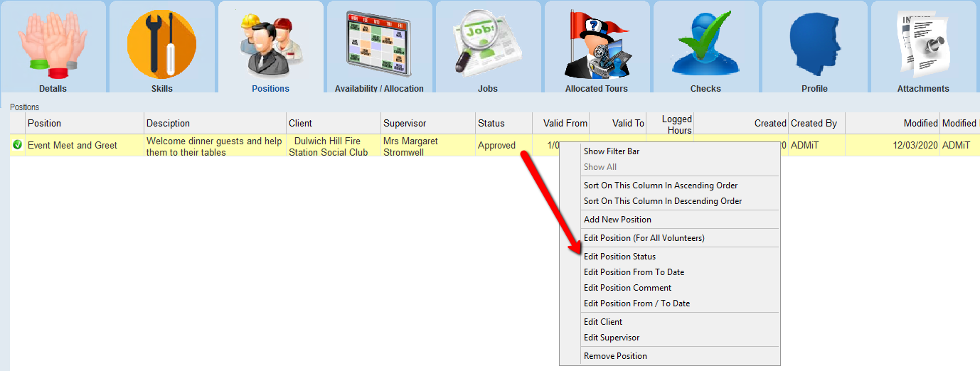The image size is (980, 371).
Task: Click green status icon in position row
Action: click(x=18, y=145)
